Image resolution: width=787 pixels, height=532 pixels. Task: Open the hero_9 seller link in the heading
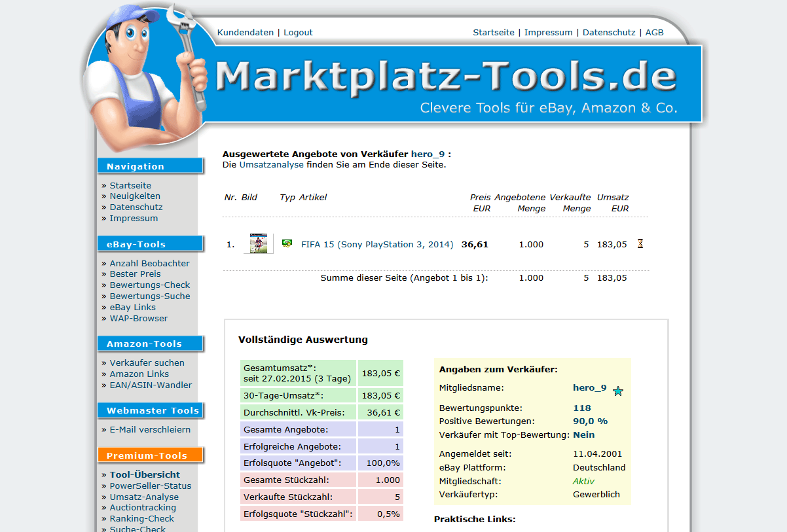coord(428,154)
